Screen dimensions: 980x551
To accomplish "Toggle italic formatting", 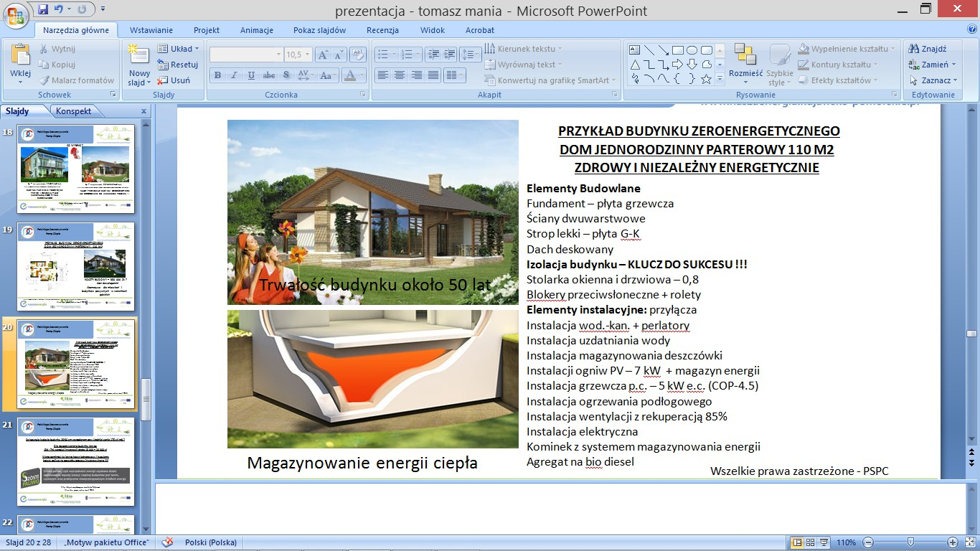I will (x=235, y=75).
